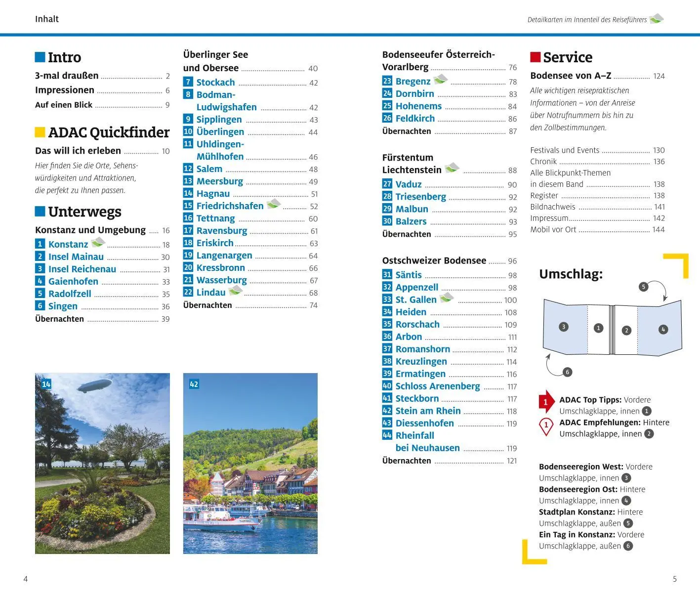Click the red ADAC Top Tipps arrow icon

pyautogui.click(x=546, y=402)
